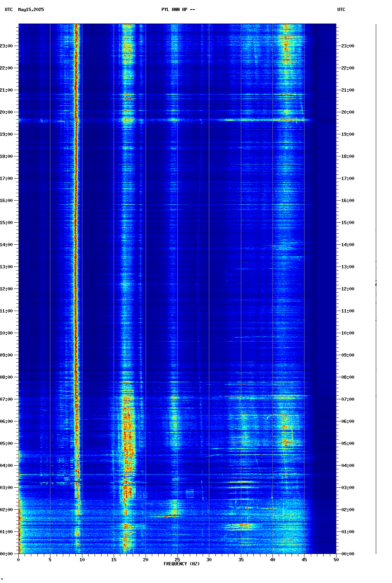Click '22:00' on the right time axis

pos(348,68)
